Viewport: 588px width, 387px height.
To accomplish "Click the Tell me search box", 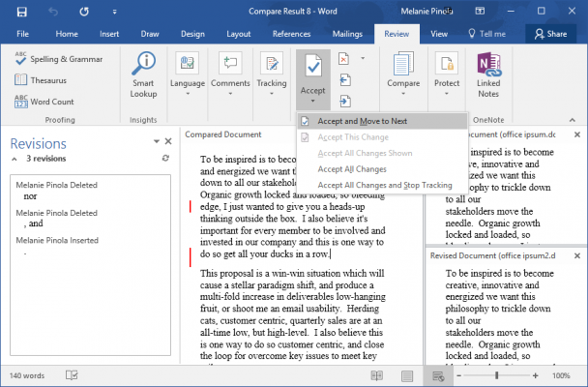I will [x=486, y=34].
